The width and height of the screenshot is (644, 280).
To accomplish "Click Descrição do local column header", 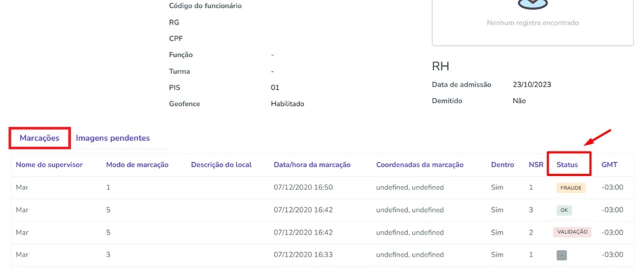I will 221,165.
